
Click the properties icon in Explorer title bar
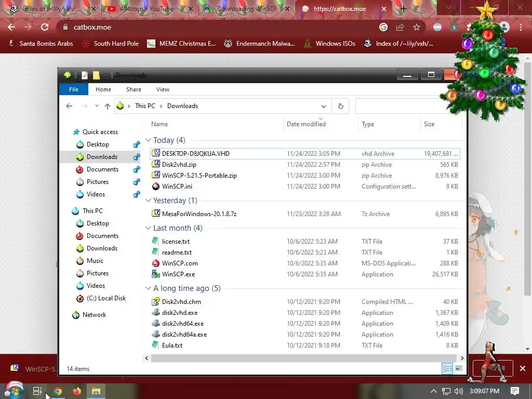point(85,75)
